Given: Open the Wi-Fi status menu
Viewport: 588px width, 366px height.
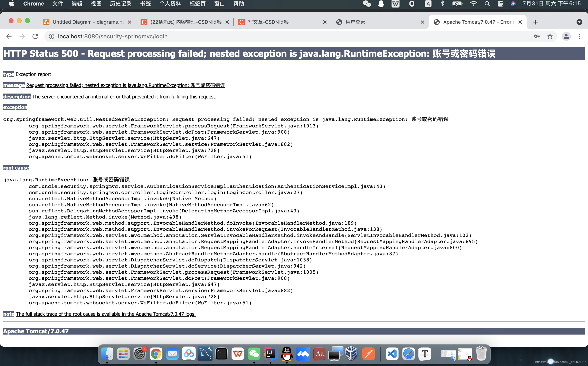Looking at the screenshot, I should 473,4.
